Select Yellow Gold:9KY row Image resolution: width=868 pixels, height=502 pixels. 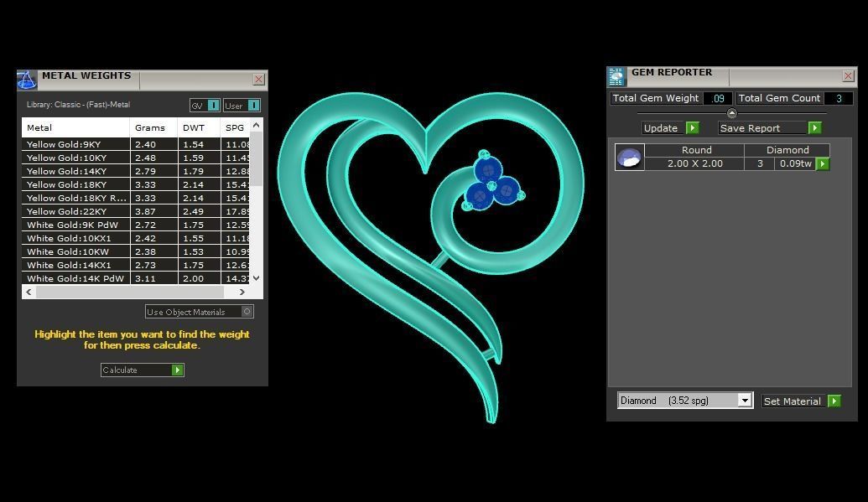pyautogui.click(x=136, y=144)
